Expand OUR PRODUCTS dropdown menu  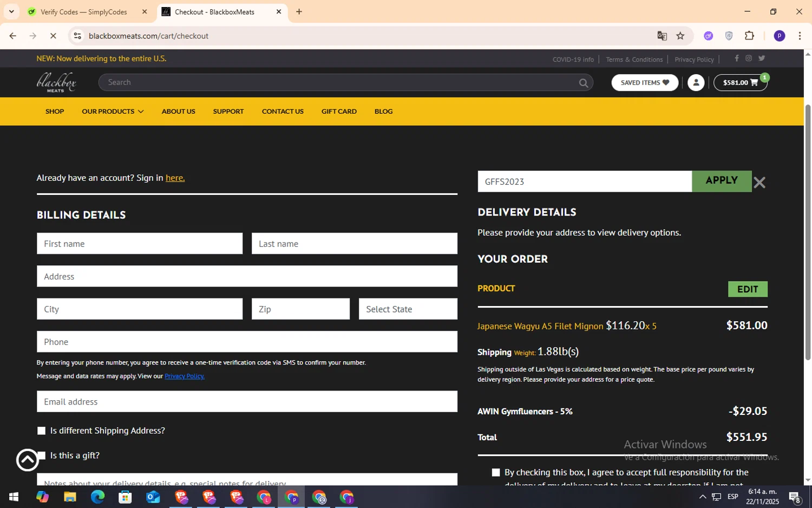tap(113, 112)
